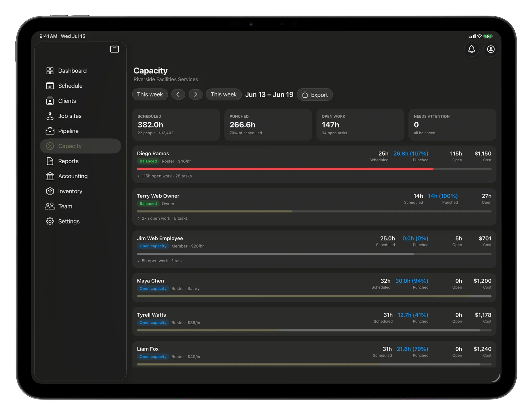Select Jim Web Employee name
This screenshot has height=414, width=532.
(160, 238)
